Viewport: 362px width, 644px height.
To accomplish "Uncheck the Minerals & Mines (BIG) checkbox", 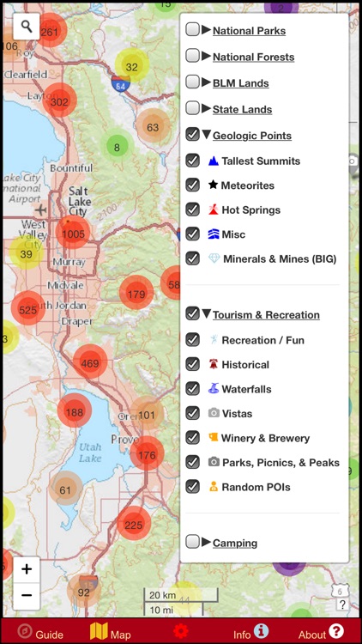I will coord(192,258).
